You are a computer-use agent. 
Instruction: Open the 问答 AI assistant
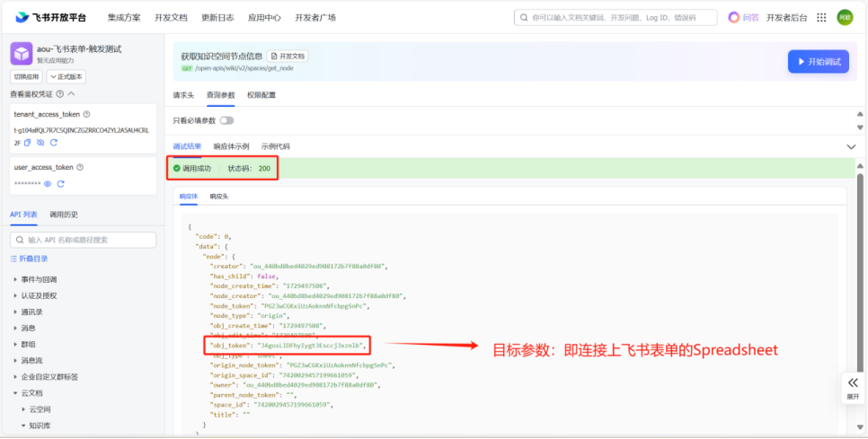tap(742, 17)
